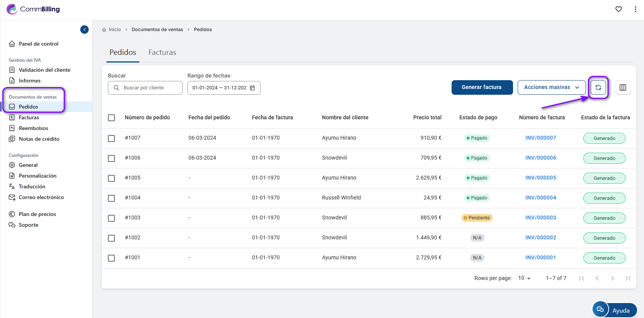
Task: Tick the checkbox for order #1003
Action: pos(111,218)
